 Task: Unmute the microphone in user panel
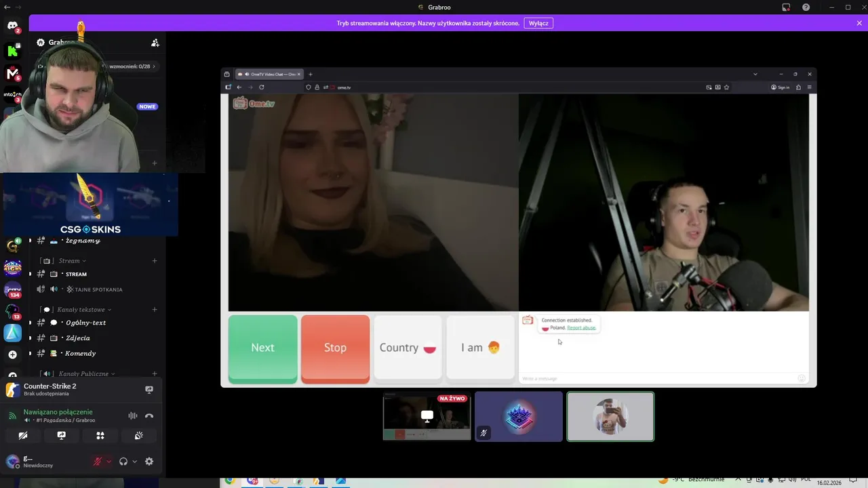[98, 462]
